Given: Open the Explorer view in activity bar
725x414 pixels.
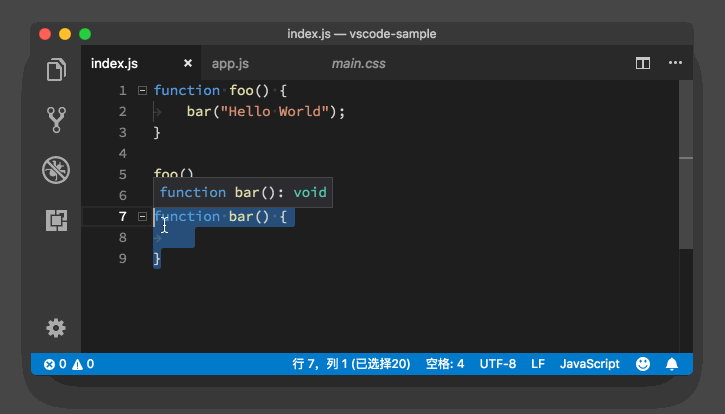Looking at the screenshot, I should (56, 71).
